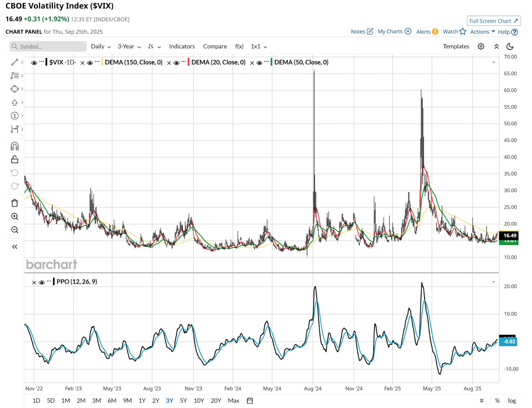Expand the Actions menu
532x408 pixels.
482,32
